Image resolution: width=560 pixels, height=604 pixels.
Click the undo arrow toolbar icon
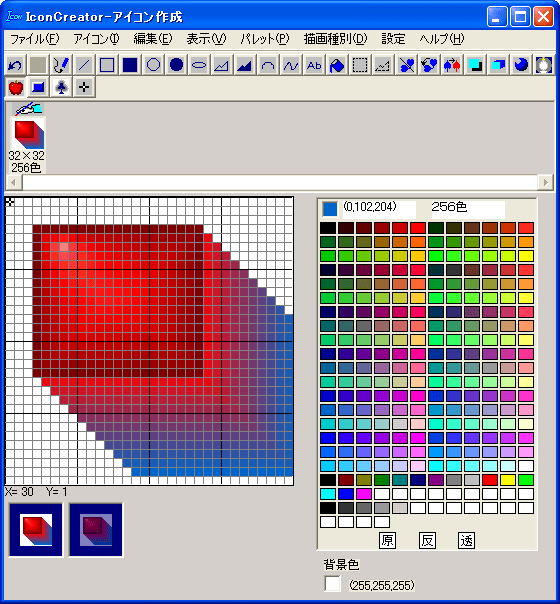click(x=15, y=65)
